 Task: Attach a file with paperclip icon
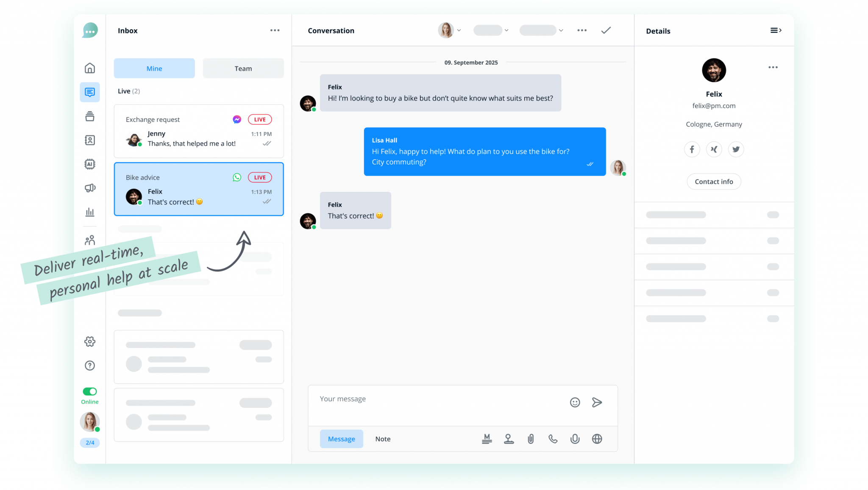(531, 439)
